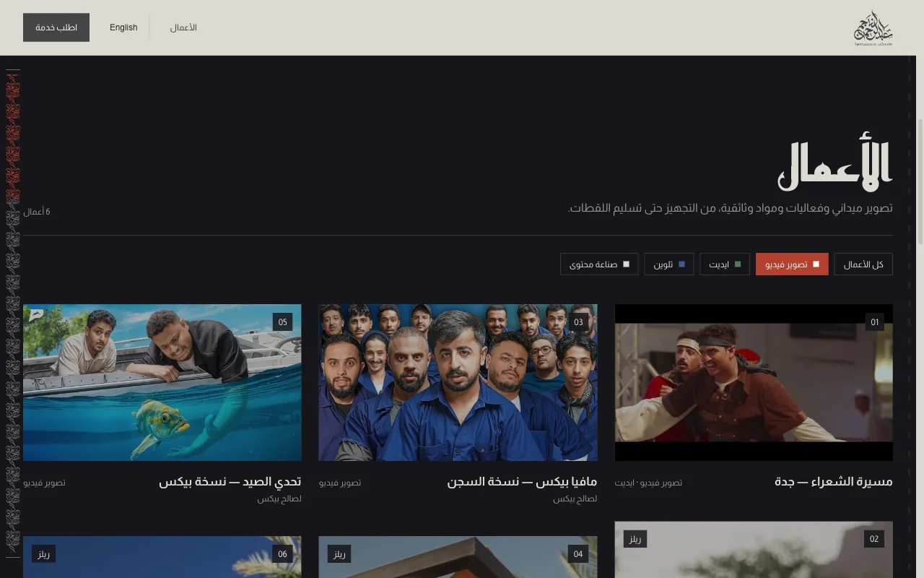Click the calligraphy logo in the header

pos(873,28)
